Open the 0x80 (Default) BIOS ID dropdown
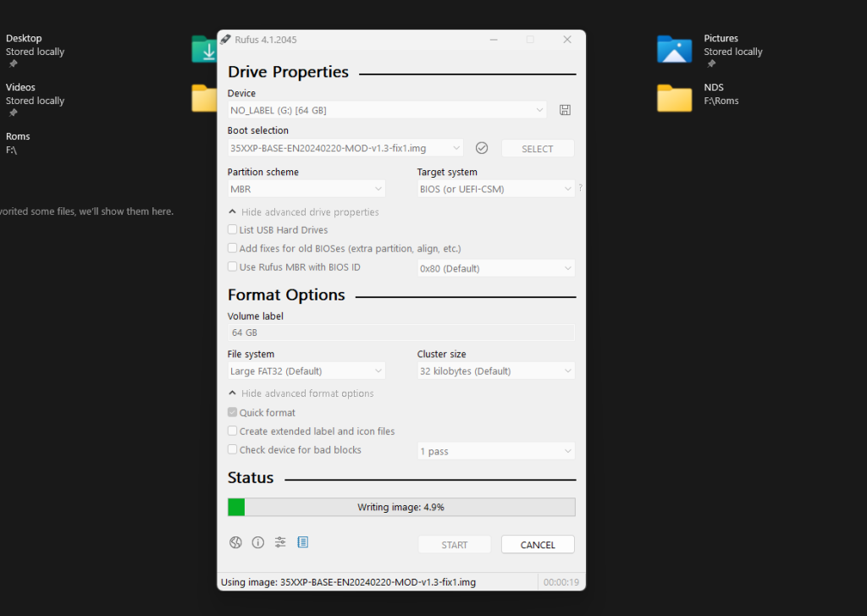Viewport: 867px width, 616px height. [496, 268]
